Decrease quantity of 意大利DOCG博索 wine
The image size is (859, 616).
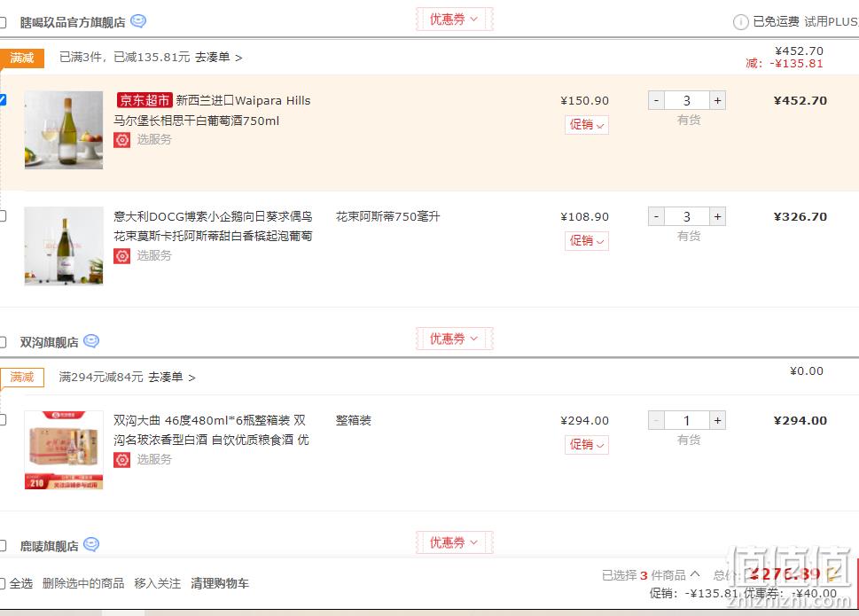(x=656, y=217)
